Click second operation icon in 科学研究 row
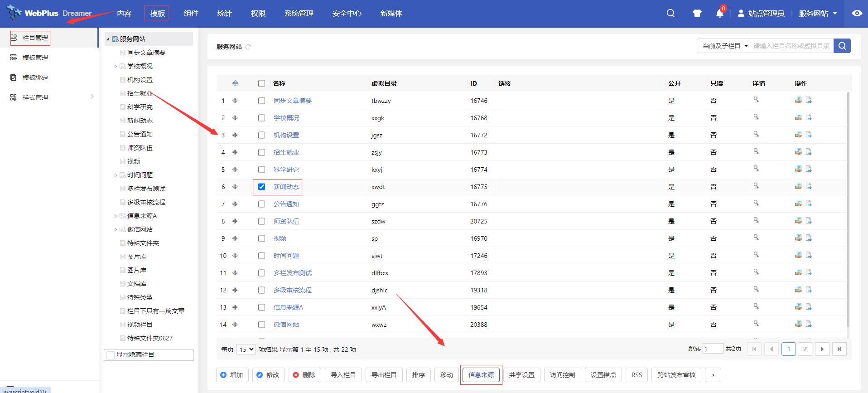 pyautogui.click(x=809, y=169)
